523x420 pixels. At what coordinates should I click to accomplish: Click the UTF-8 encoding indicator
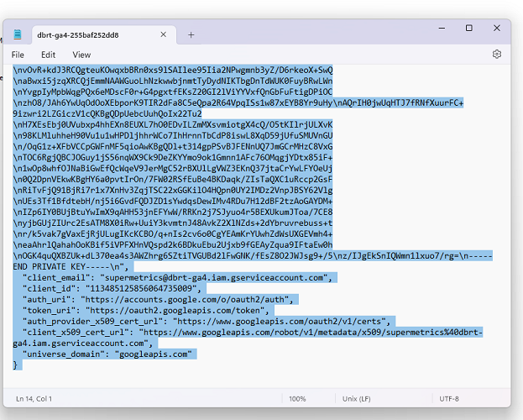tap(449, 399)
